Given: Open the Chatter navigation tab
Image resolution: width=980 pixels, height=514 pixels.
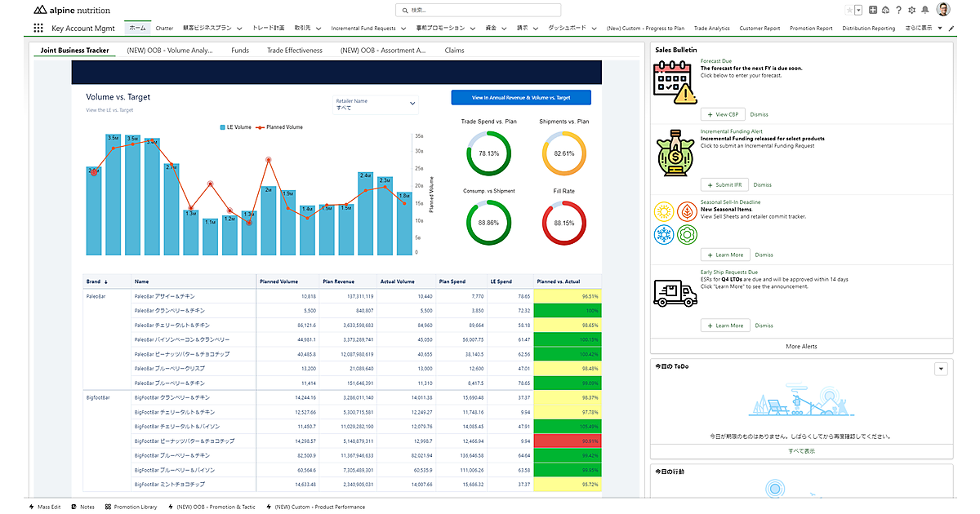Looking at the screenshot, I should pos(164,28).
